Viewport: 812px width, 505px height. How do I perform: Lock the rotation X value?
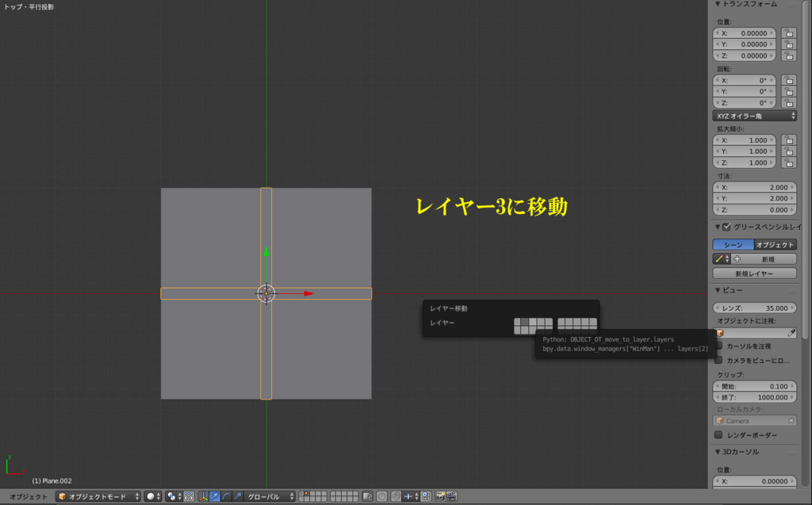tap(789, 80)
